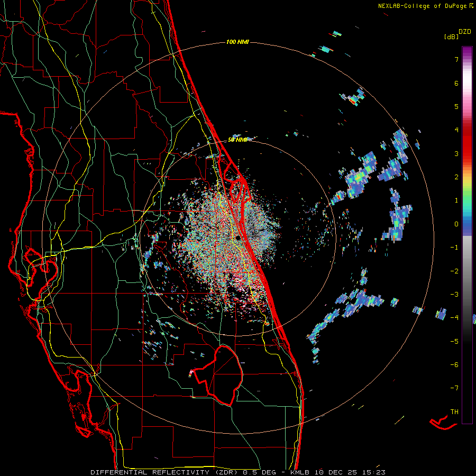Click the 6 value on the color scale
Screen dimensions: 476x476
(456, 83)
